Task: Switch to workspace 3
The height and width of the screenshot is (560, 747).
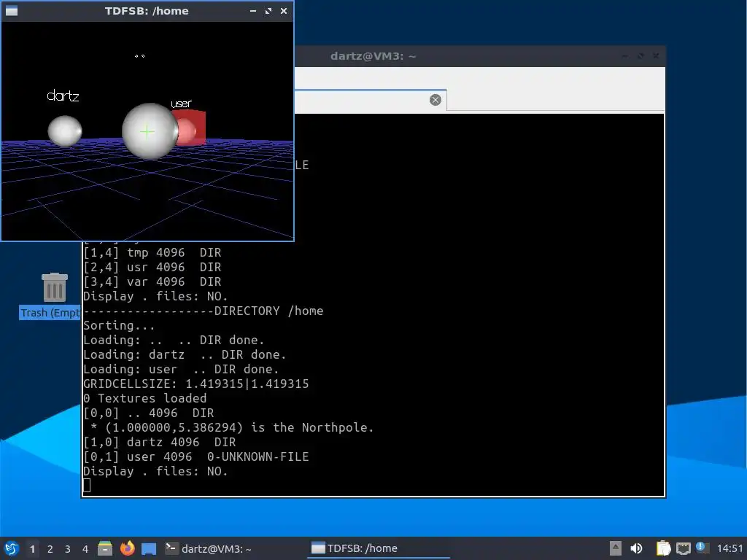Action: pyautogui.click(x=68, y=549)
